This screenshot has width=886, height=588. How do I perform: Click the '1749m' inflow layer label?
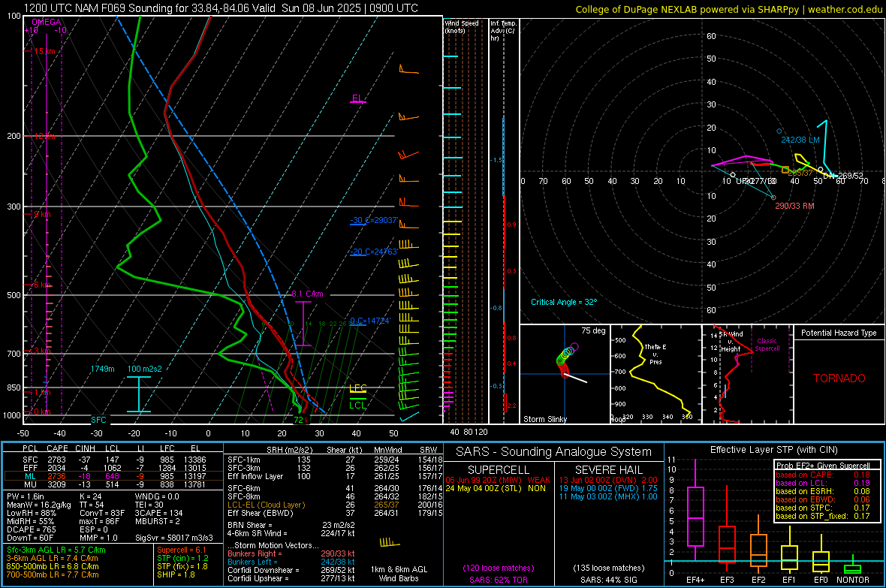click(102, 369)
